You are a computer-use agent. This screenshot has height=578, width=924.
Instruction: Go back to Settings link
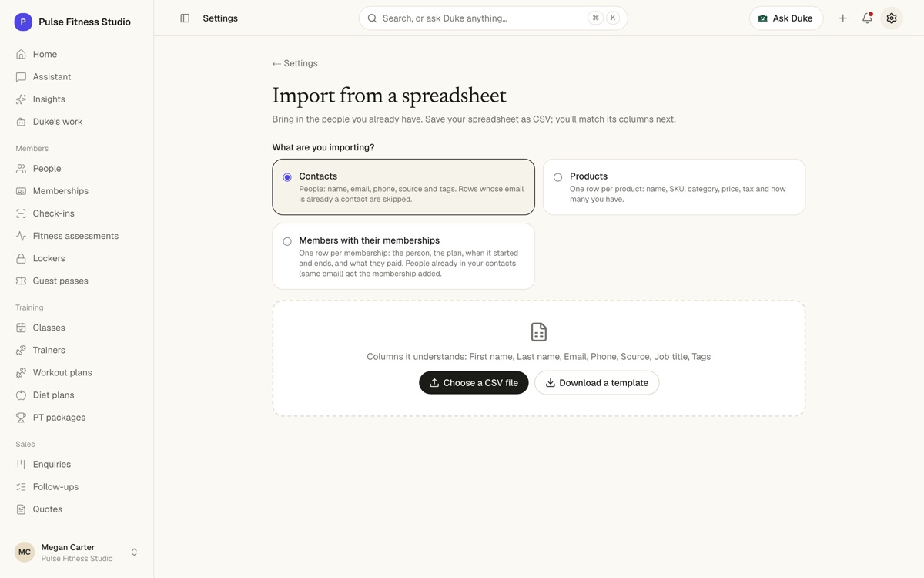295,64
